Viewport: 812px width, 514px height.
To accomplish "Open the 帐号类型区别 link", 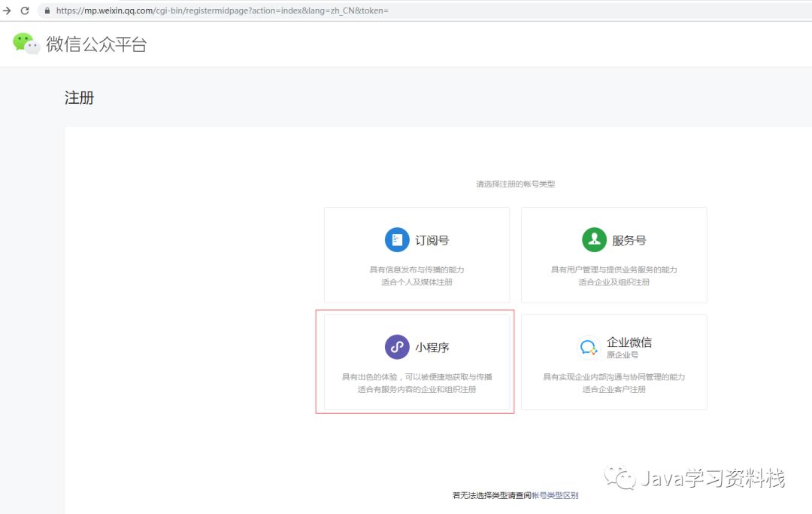I will [x=555, y=495].
